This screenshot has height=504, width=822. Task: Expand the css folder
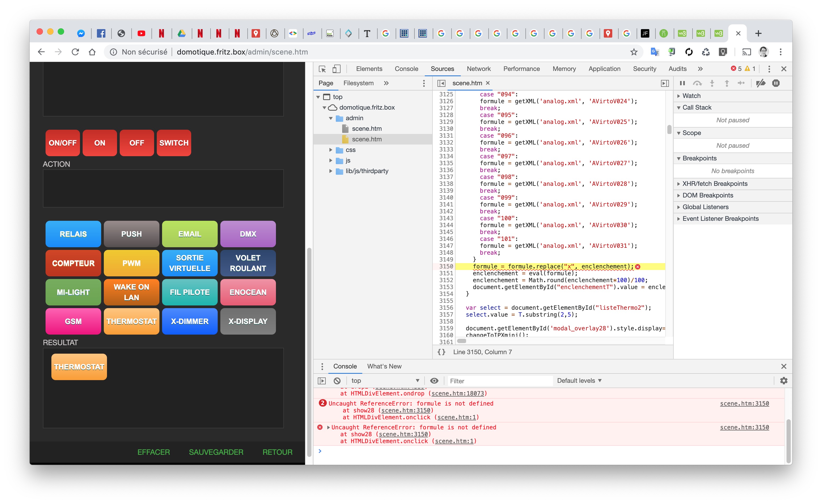[x=330, y=150]
